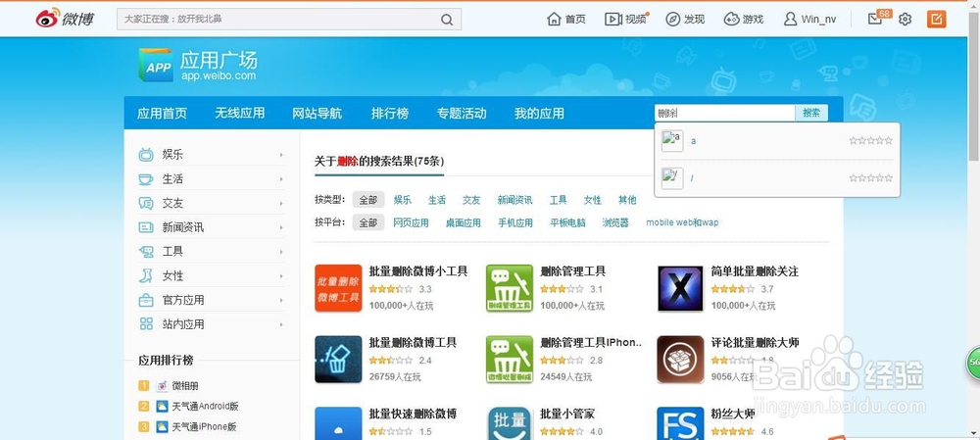This screenshot has height=440, width=980.
Task: Filter platform by 桌面应用
Action: click(464, 222)
